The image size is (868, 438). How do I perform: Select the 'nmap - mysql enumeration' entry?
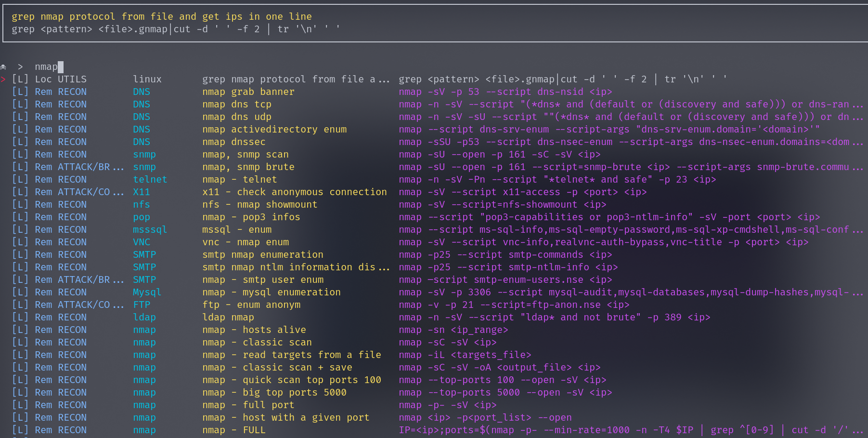(272, 292)
